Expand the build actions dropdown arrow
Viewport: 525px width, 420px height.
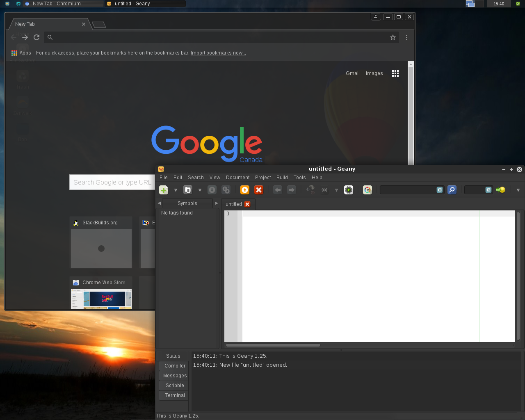336,190
